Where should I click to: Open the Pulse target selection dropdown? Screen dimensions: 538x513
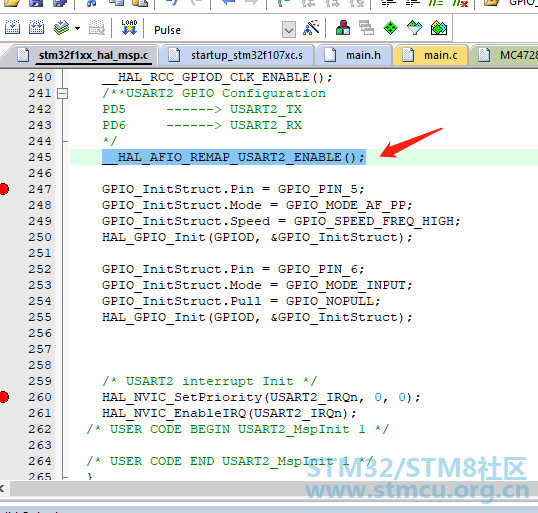point(289,30)
